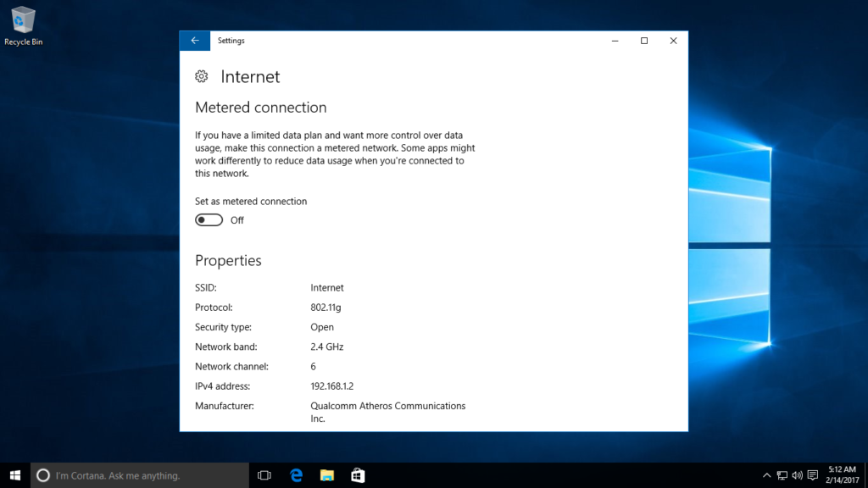Viewport: 868px width, 488px height.
Task: Go back using the Settings back arrow
Action: point(194,40)
